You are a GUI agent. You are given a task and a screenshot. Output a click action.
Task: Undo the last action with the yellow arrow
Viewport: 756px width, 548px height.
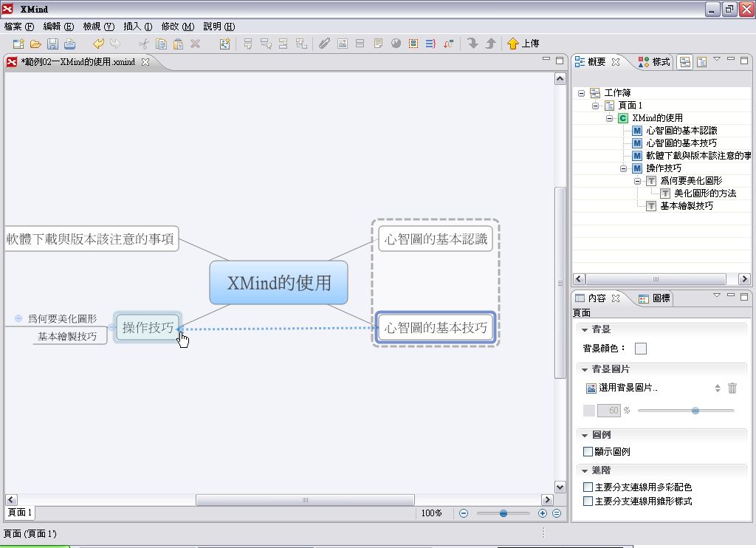[98, 44]
